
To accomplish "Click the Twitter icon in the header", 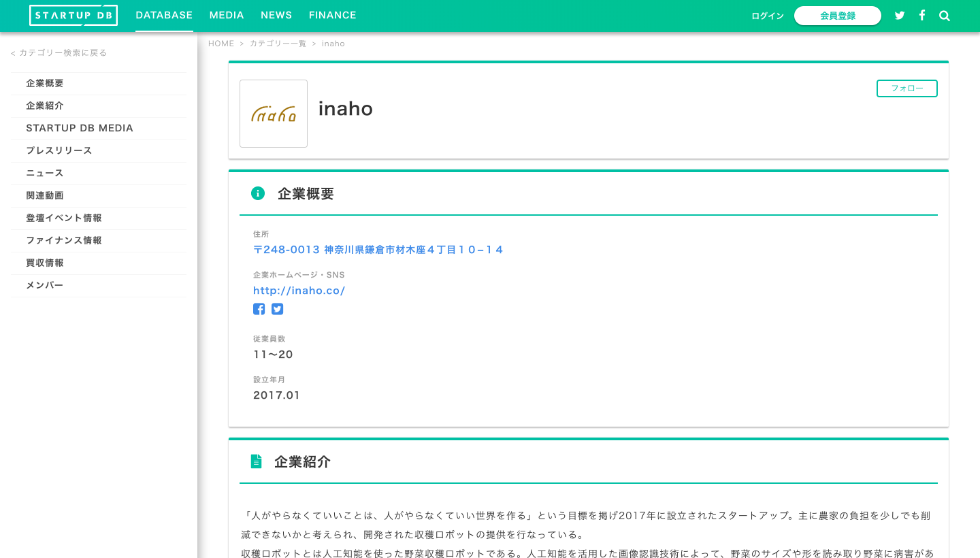I will point(900,15).
